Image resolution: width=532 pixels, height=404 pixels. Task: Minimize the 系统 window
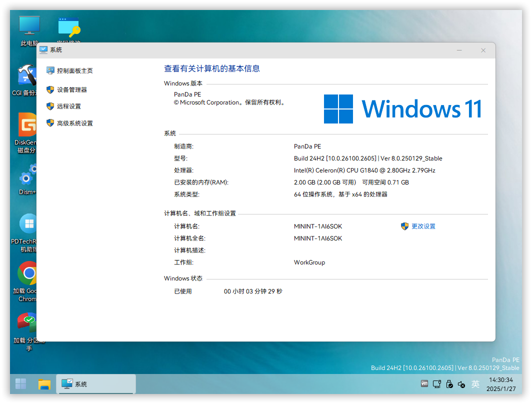[459, 50]
